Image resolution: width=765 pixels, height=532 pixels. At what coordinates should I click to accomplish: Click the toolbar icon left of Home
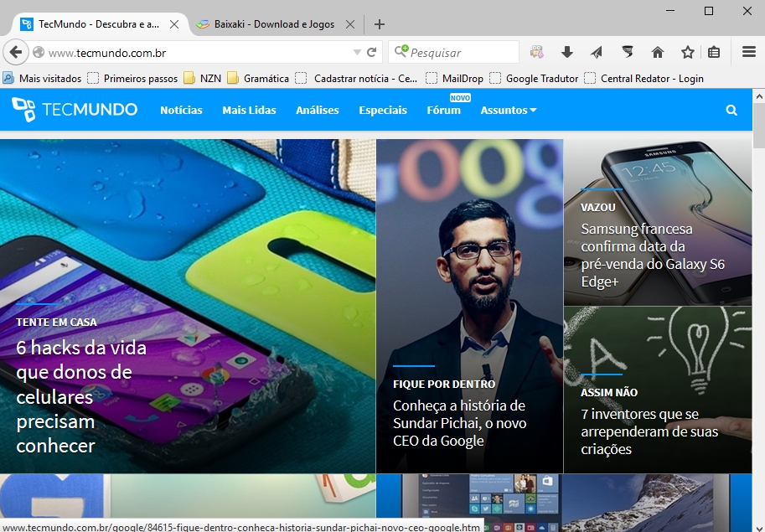pos(628,52)
